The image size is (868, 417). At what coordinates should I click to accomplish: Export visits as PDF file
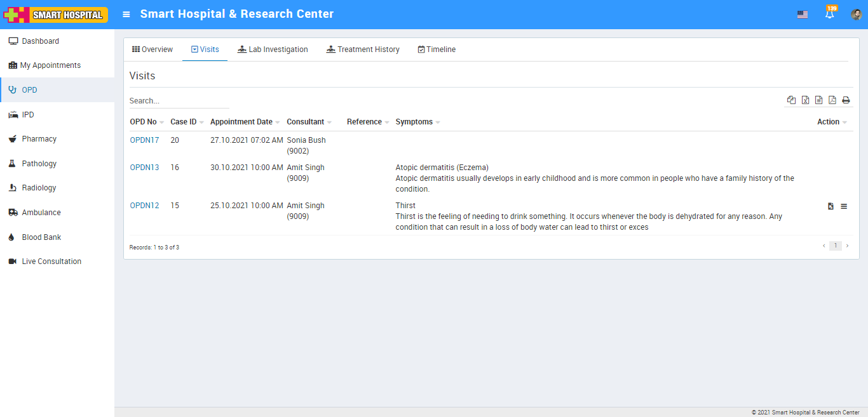[832, 100]
